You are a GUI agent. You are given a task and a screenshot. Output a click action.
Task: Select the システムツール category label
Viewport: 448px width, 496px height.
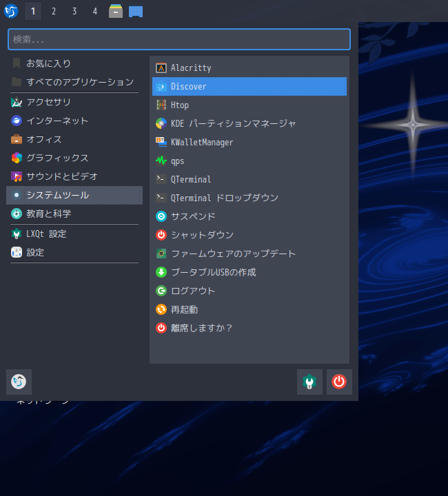[x=58, y=195]
